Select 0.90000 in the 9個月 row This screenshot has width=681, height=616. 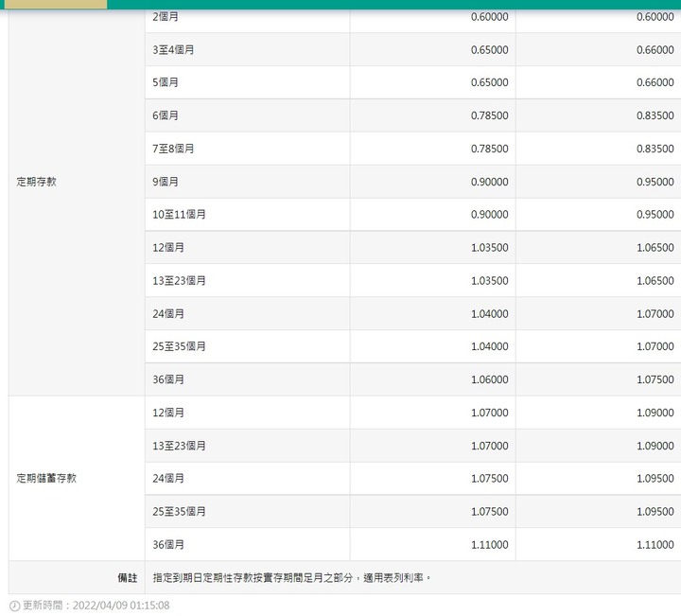[490, 182]
